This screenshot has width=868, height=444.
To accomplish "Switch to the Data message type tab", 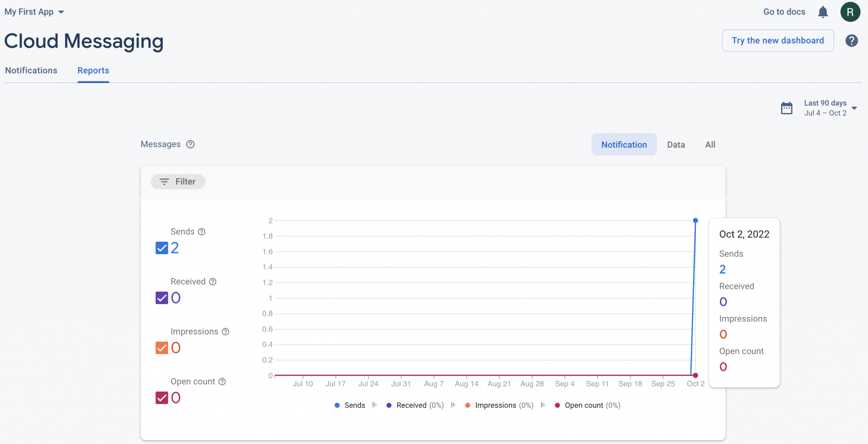I will pyautogui.click(x=676, y=145).
